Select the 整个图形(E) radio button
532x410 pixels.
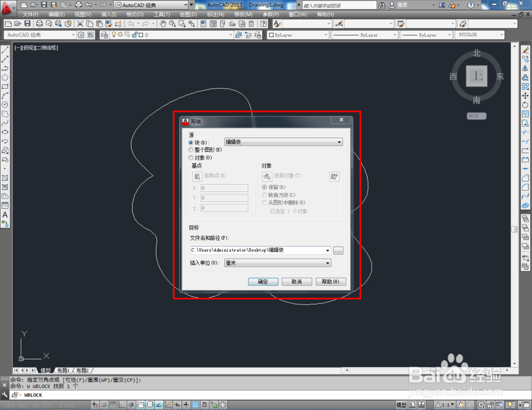(190, 150)
